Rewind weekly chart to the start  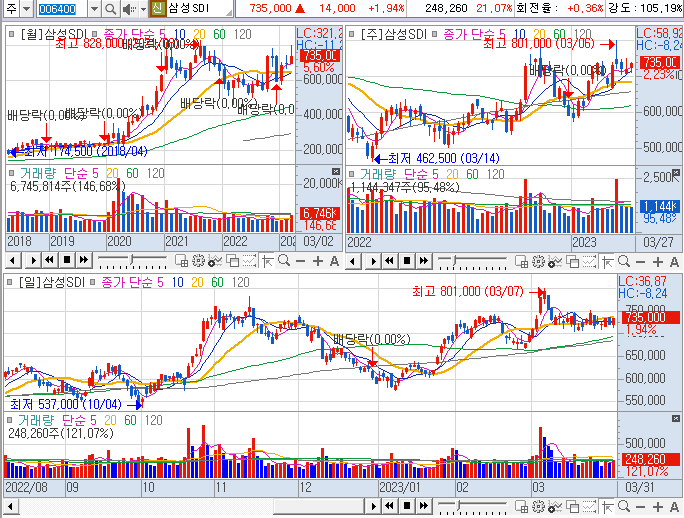pyautogui.click(x=390, y=261)
